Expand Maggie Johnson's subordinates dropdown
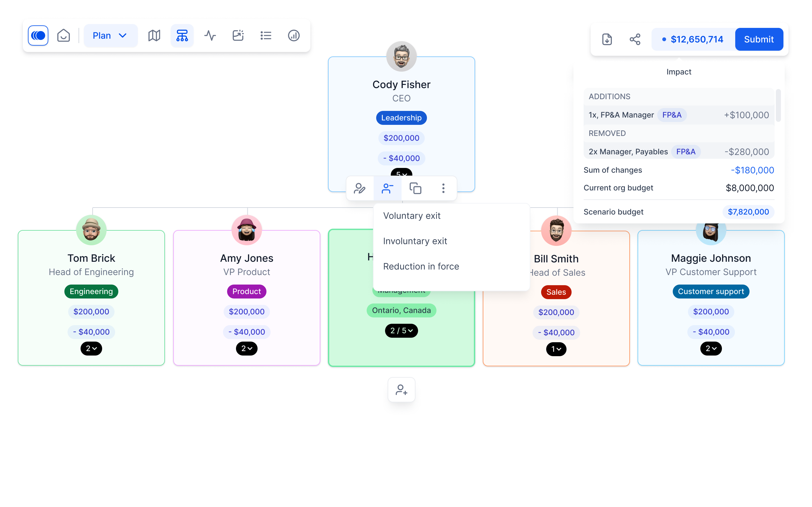 (x=711, y=349)
